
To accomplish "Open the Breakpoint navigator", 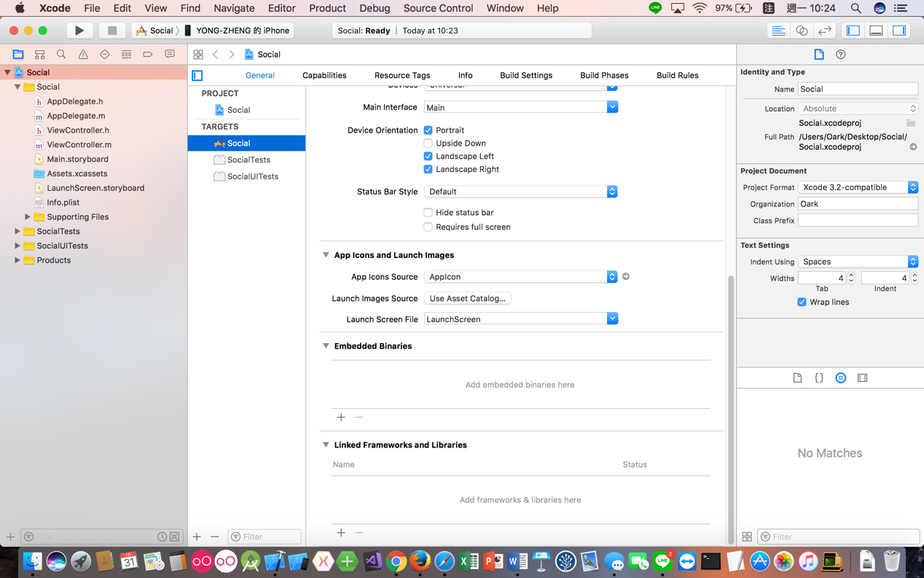I will click(x=148, y=55).
